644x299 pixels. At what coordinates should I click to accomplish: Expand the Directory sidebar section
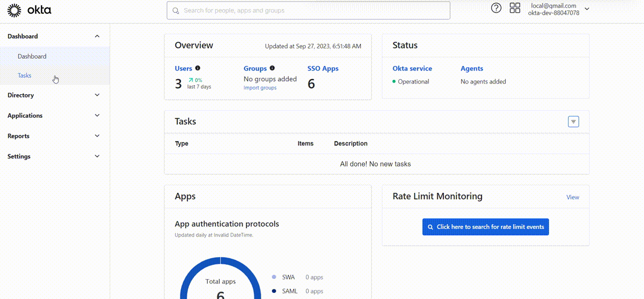97,95
